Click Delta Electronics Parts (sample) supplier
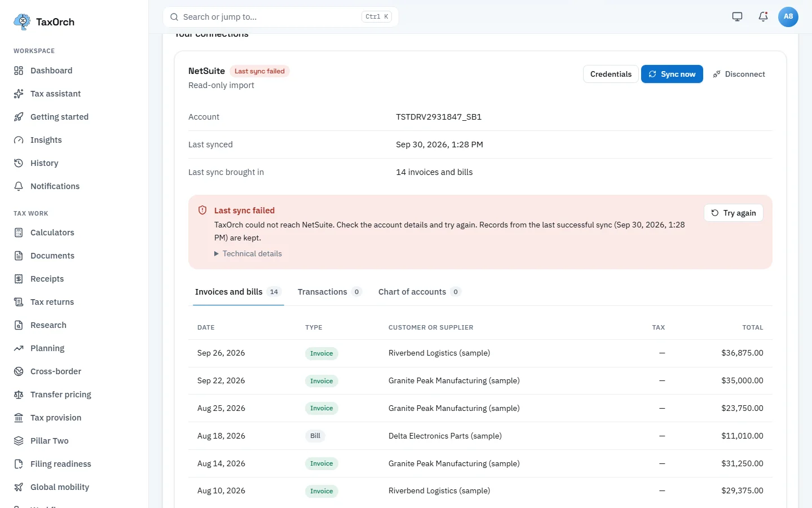Image resolution: width=812 pixels, height=508 pixels. [445, 436]
